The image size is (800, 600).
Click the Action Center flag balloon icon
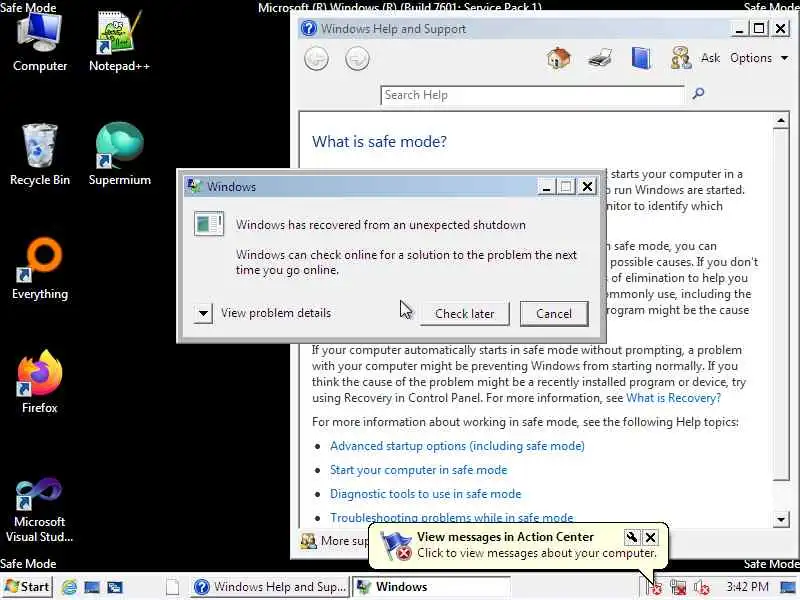pyautogui.click(x=396, y=545)
